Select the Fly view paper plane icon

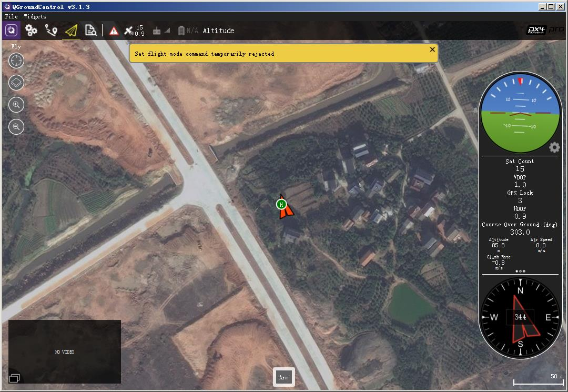pos(71,31)
